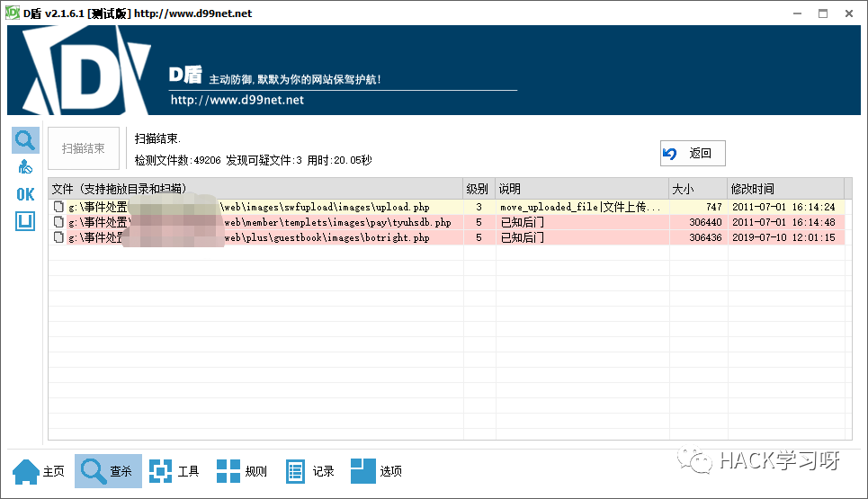Click the 扫描结束 button

coord(84,148)
